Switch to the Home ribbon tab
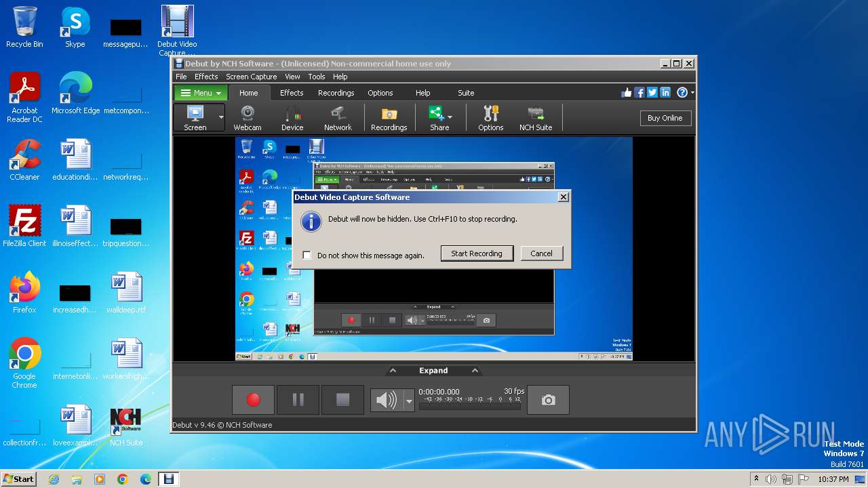 248,93
